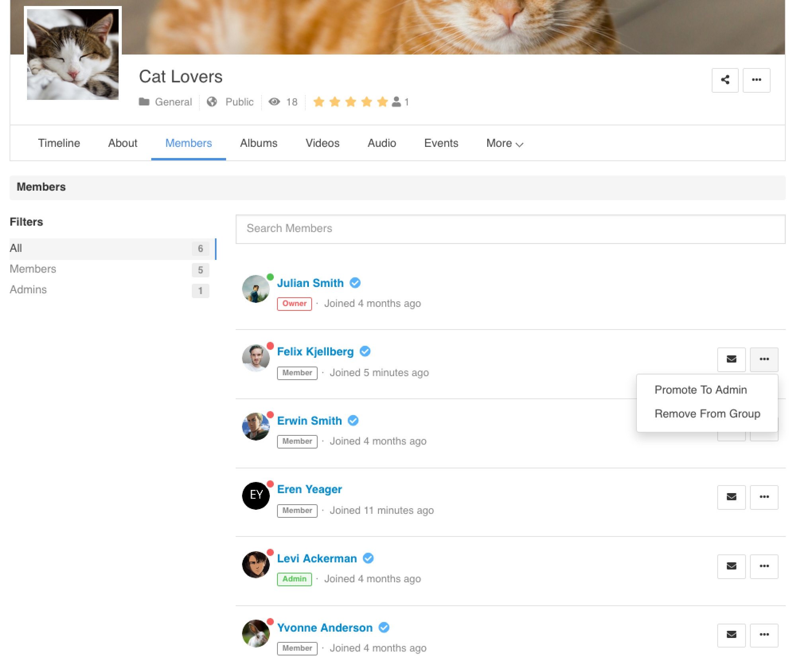812x669 pixels.
Task: Click 'Joined 11 minutes ago' text
Action: [382, 510]
